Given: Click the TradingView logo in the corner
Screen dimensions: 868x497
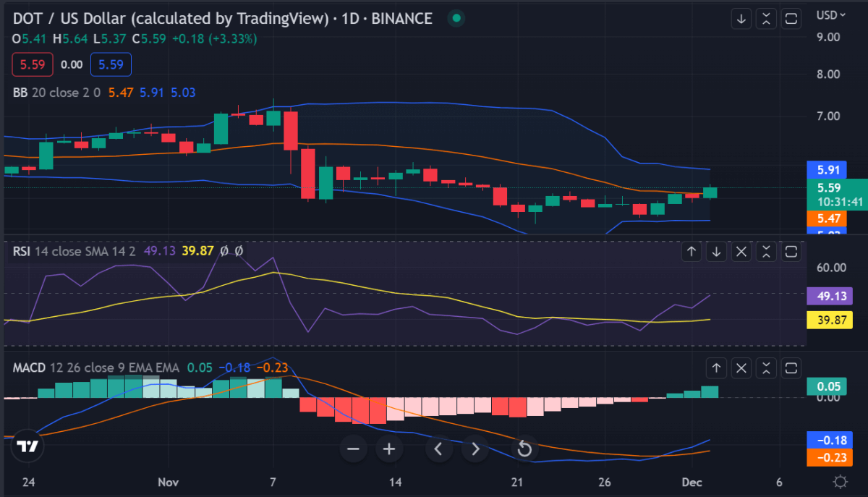Looking at the screenshot, I should 27,447.
